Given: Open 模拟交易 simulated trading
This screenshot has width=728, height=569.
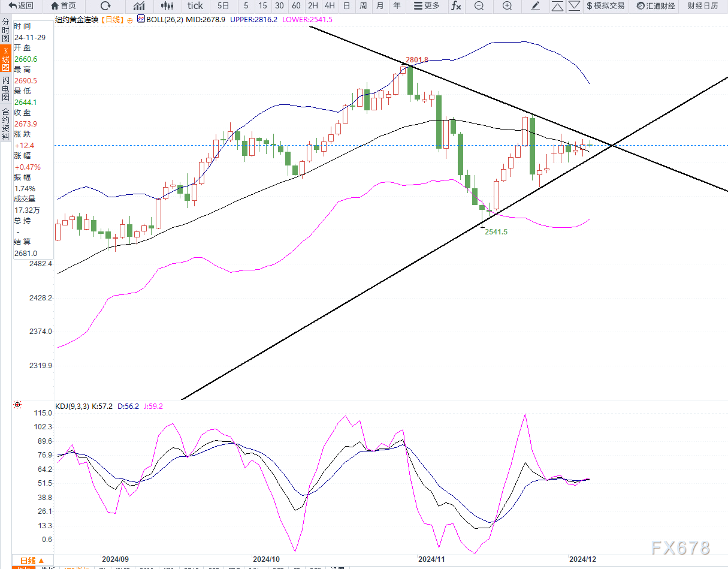Looking at the screenshot, I should click(605, 6).
